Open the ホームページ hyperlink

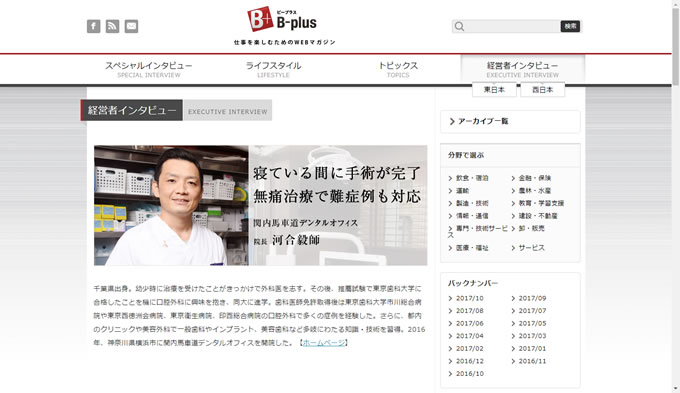(x=324, y=343)
